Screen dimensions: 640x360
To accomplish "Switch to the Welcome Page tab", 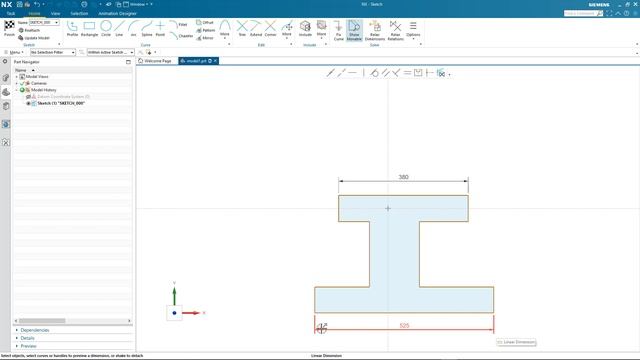I will point(155,61).
